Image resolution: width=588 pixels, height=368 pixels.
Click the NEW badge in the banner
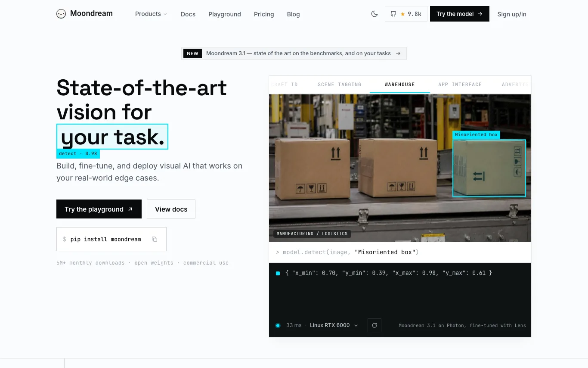192,53
